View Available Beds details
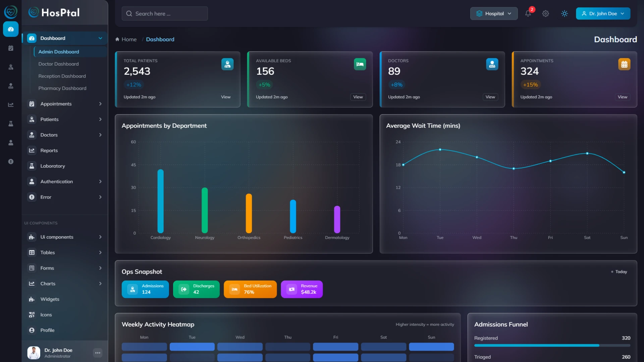The width and height of the screenshot is (644, 362). 358,97
